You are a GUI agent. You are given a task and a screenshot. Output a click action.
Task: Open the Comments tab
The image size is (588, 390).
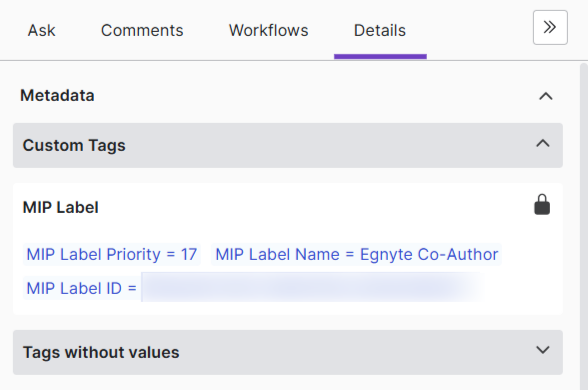coord(142,30)
